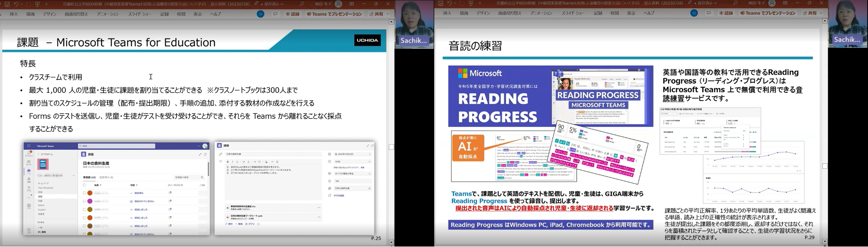Open the Customize Quick Access Toolbar dropdown in left window
The width and height of the screenshot is (868, 247).
(46, 4)
